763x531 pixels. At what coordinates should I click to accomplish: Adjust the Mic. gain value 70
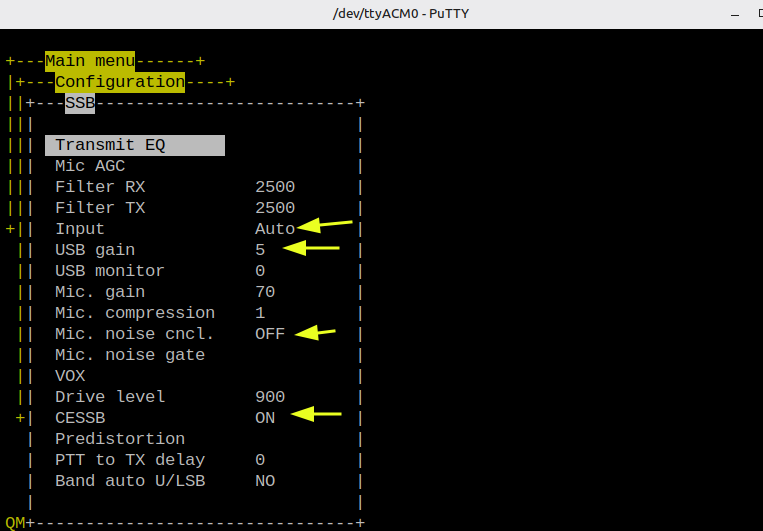(x=265, y=292)
